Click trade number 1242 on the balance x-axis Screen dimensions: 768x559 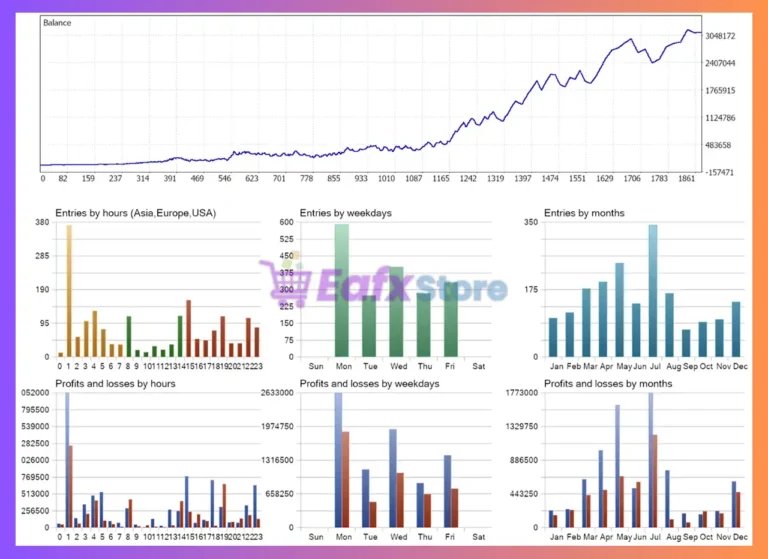pyautogui.click(x=468, y=179)
